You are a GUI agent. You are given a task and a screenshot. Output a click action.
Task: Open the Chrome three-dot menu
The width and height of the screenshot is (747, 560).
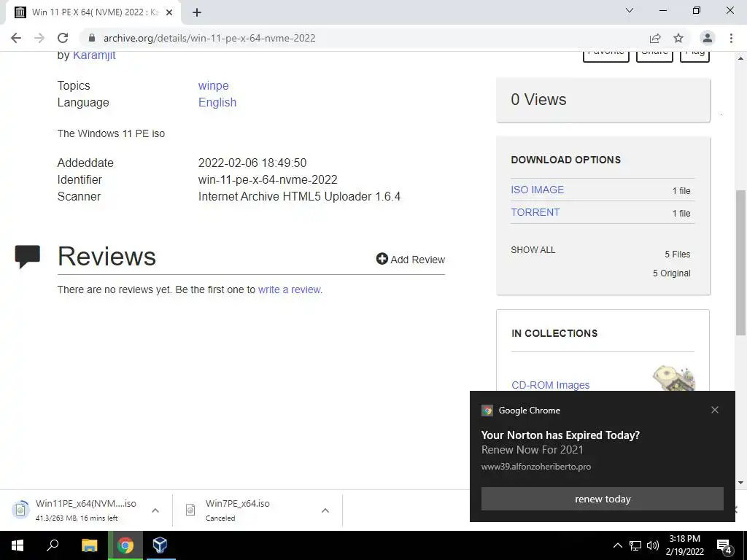coord(731,38)
